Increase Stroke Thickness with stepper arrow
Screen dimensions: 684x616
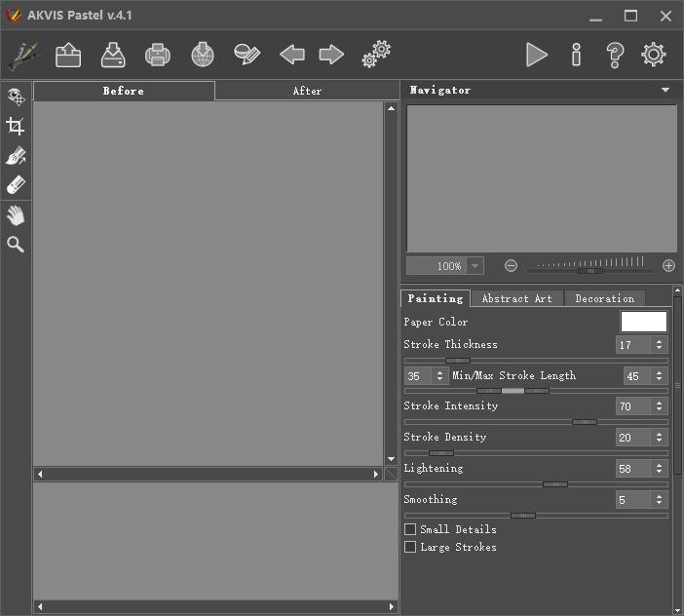coord(659,342)
